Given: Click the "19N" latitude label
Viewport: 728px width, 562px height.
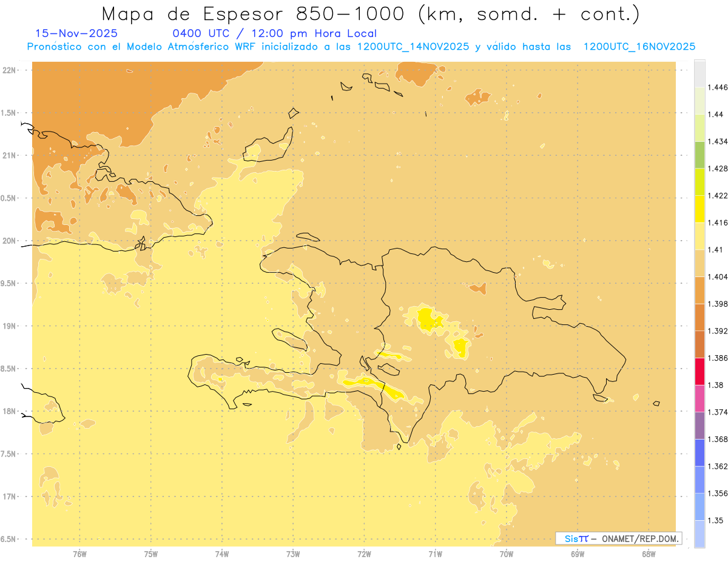Looking at the screenshot, I should (9, 326).
